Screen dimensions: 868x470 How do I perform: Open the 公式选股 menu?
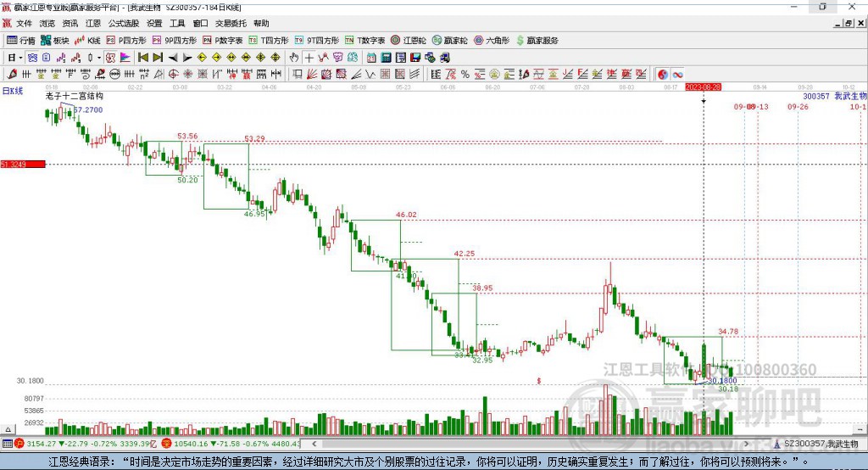(x=124, y=23)
